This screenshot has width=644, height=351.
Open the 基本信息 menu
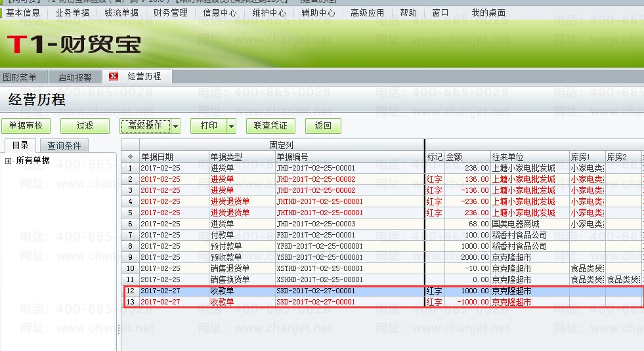tap(23, 12)
